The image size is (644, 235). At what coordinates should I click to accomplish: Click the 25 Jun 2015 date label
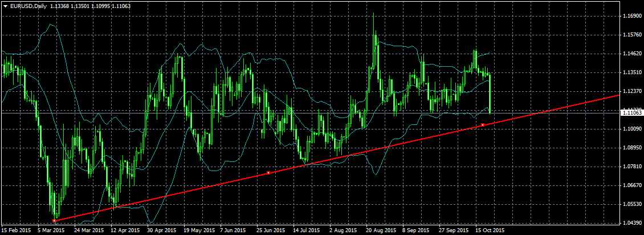(x=271, y=230)
